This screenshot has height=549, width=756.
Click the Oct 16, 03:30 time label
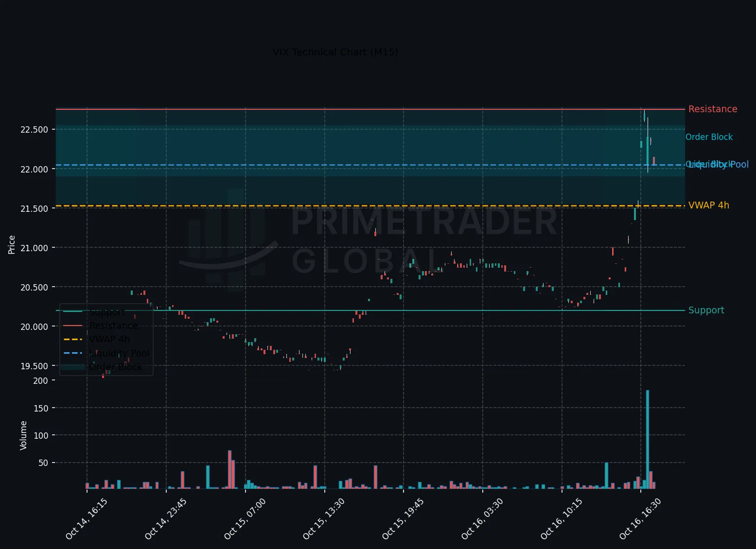(x=482, y=518)
